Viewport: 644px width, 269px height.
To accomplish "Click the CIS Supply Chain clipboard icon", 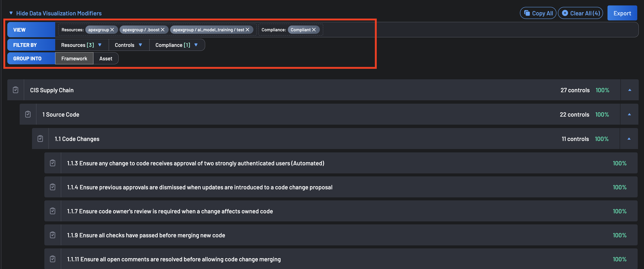I will (x=16, y=90).
